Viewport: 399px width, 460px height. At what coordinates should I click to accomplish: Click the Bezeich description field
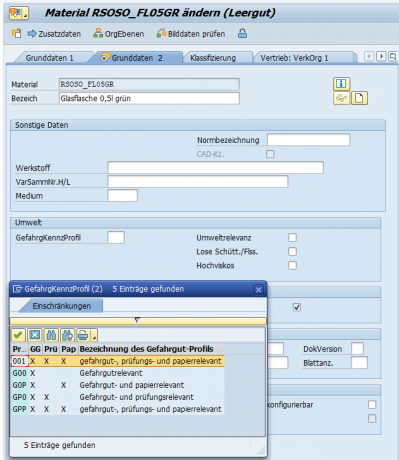click(x=149, y=98)
